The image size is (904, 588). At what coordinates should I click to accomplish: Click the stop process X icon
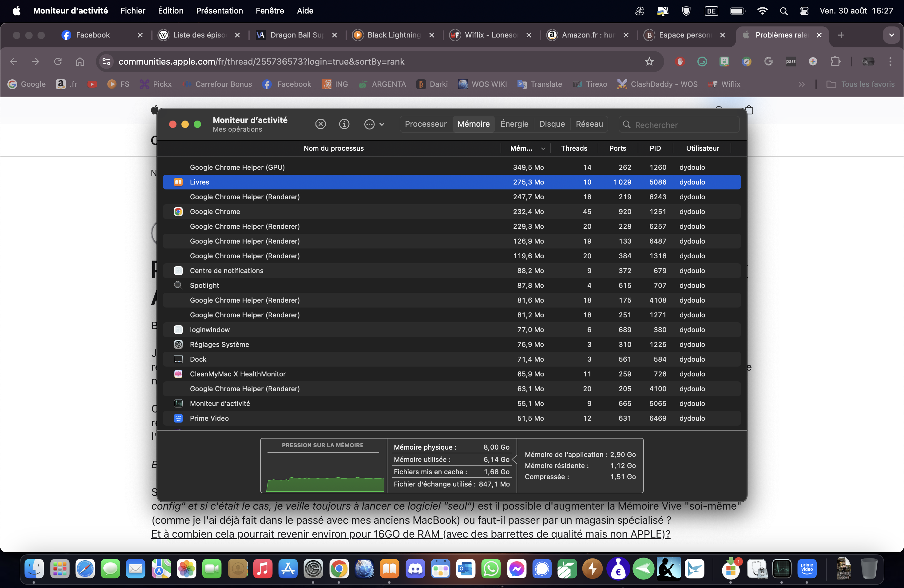[x=321, y=124]
